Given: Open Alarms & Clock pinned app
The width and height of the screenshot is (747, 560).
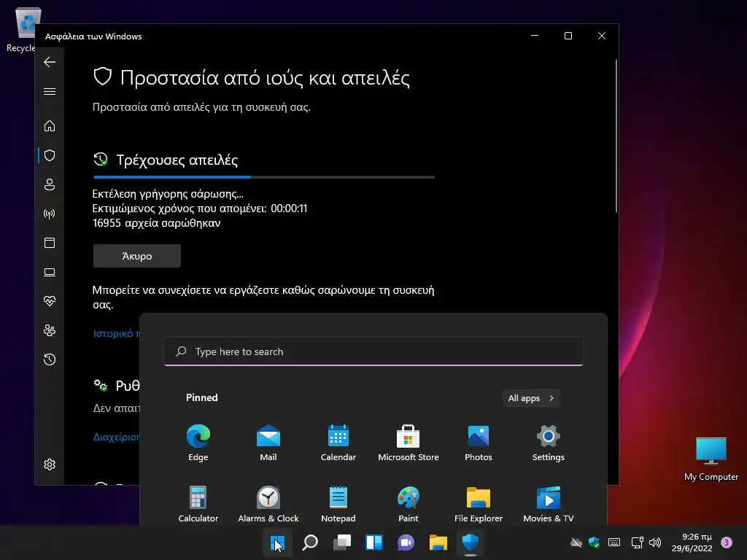Looking at the screenshot, I should [268, 505].
